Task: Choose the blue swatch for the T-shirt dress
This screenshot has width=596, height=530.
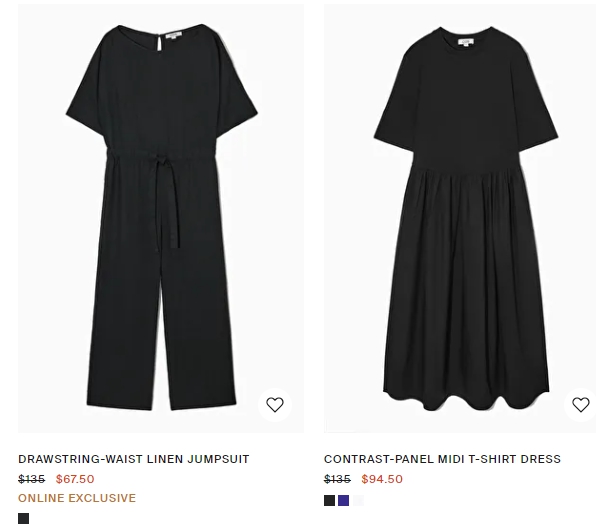Action: point(344,500)
